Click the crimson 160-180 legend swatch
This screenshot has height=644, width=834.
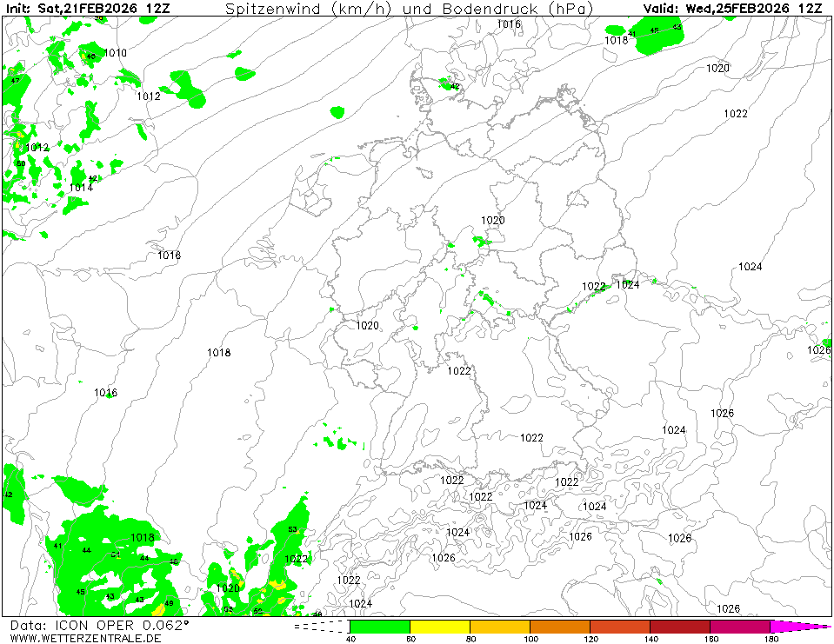(x=739, y=626)
